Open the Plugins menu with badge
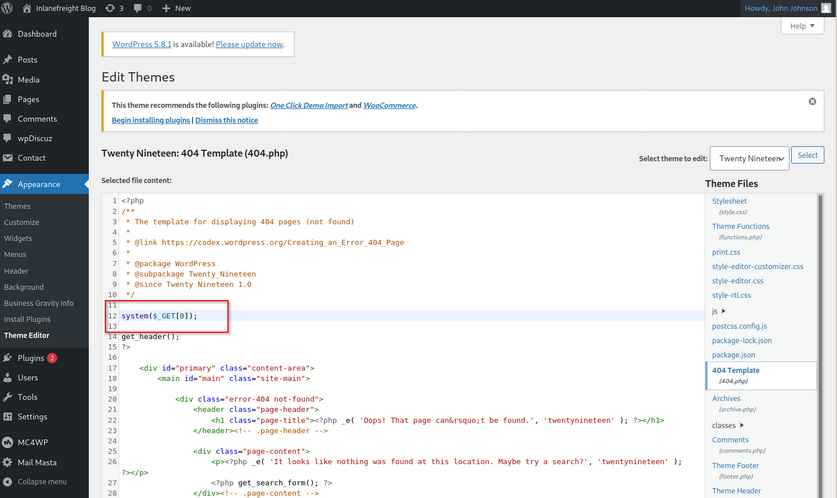Screen dimensions: 837x498 tap(31, 358)
